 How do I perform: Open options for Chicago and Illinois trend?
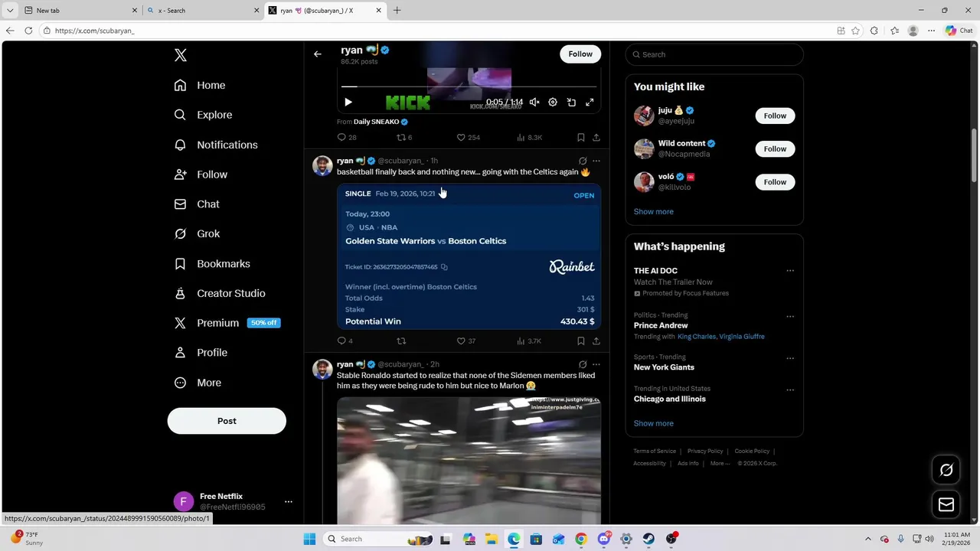click(790, 390)
